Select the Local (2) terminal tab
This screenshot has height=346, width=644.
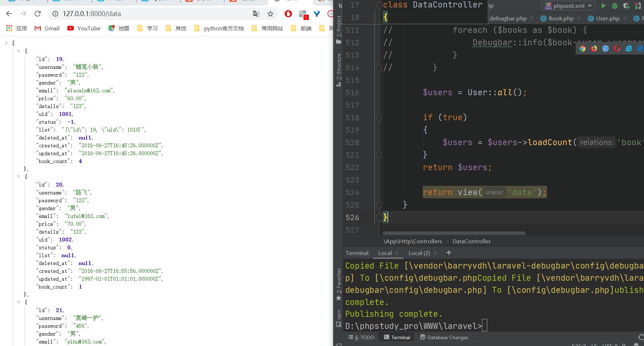[x=419, y=253]
